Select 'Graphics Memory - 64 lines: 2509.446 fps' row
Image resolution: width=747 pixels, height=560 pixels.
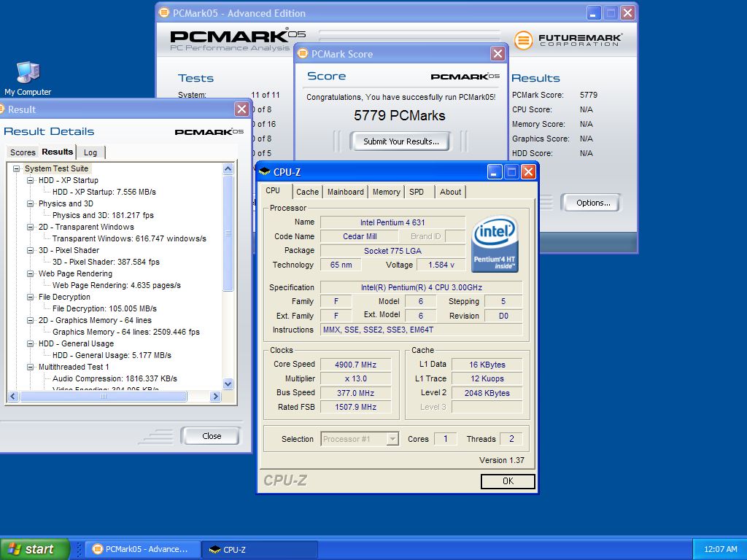tap(125, 332)
